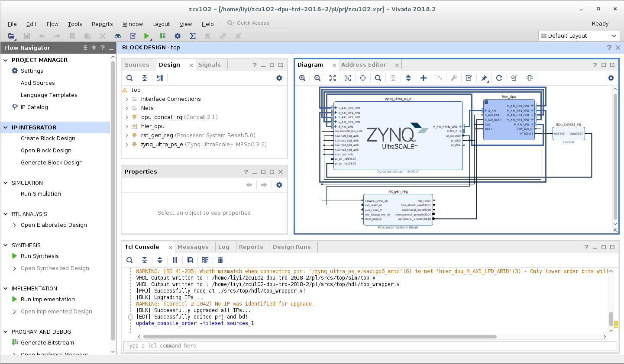This screenshot has width=624, height=364.
Task: Click pin icon in Diagram toolbar
Action: pyautogui.click(x=484, y=78)
